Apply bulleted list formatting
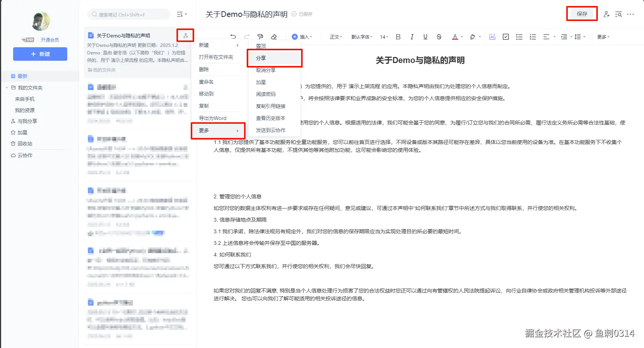The image size is (644, 348). [519, 37]
